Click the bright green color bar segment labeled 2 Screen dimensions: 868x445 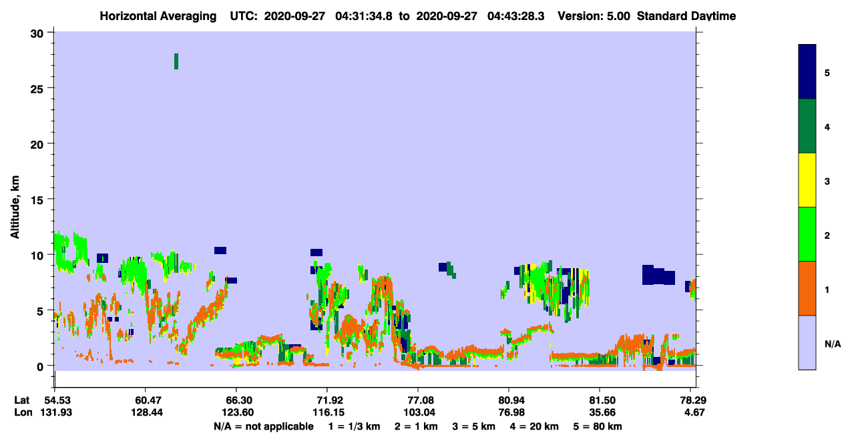pyautogui.click(x=807, y=234)
